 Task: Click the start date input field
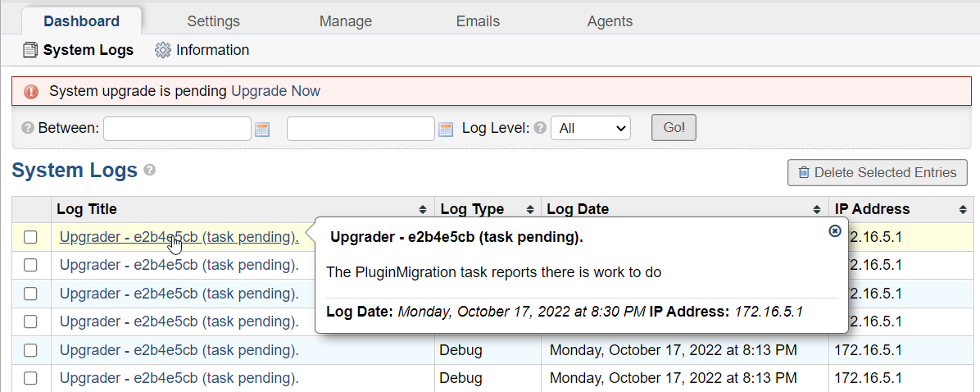tap(177, 129)
